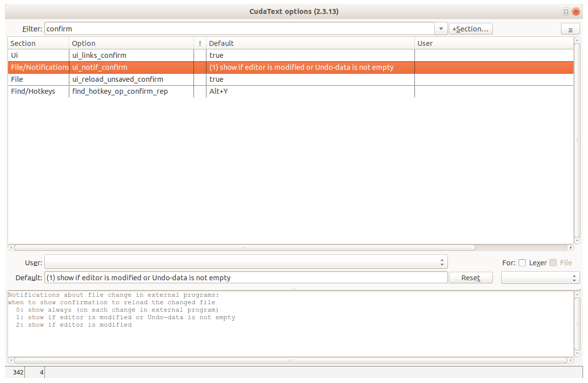
Task: Close the CudaText options window
Action: click(576, 11)
